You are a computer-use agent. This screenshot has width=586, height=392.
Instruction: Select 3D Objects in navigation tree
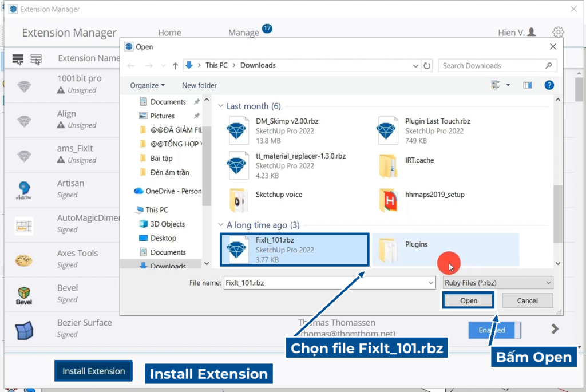coord(167,224)
